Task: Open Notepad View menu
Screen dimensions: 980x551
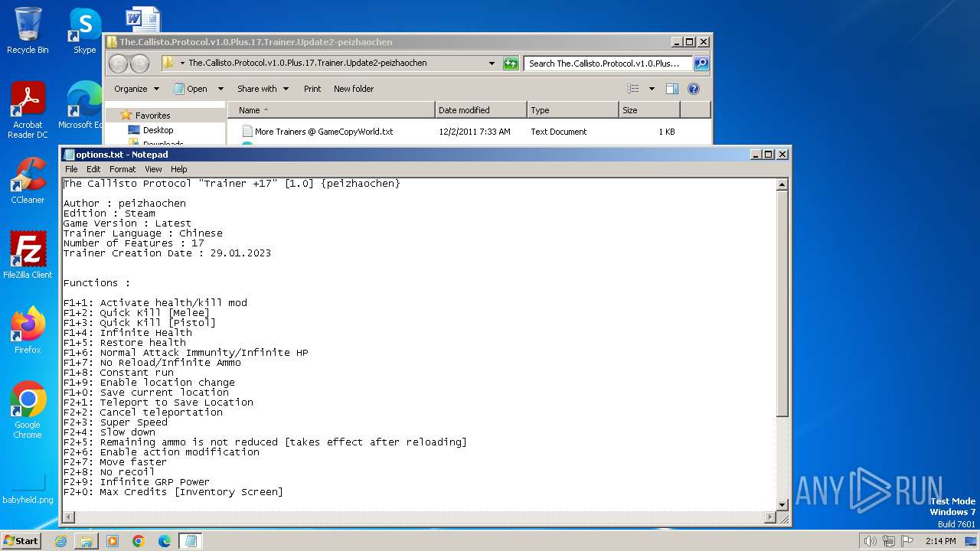Action: [153, 169]
